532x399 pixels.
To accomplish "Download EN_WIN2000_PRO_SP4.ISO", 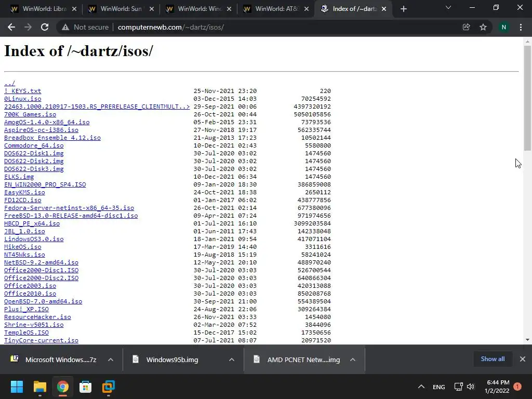I will 45,184.
